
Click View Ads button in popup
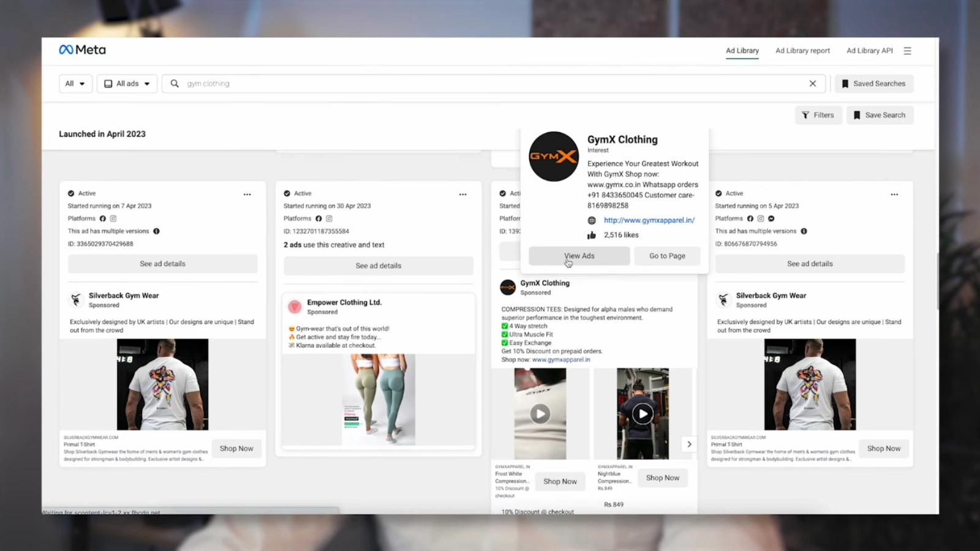(579, 256)
